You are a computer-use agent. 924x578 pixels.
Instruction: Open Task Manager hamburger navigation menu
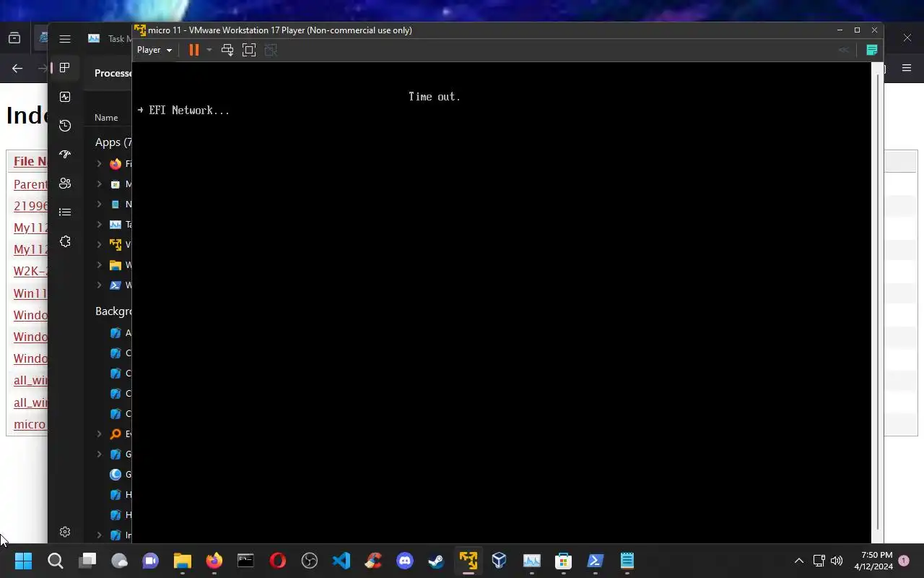point(65,39)
